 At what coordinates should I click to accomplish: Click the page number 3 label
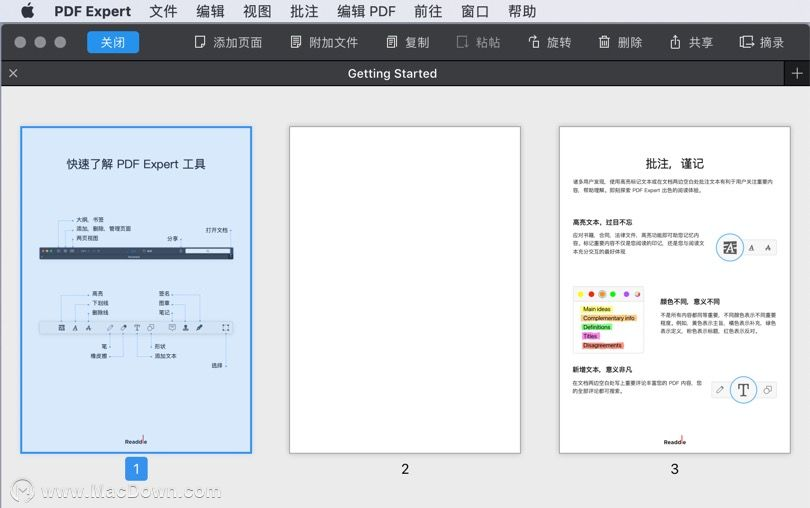pyautogui.click(x=675, y=469)
